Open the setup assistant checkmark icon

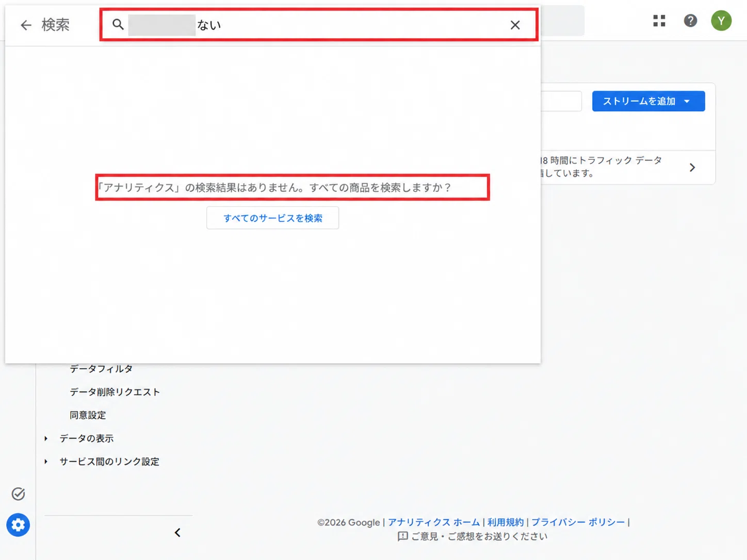(x=18, y=494)
